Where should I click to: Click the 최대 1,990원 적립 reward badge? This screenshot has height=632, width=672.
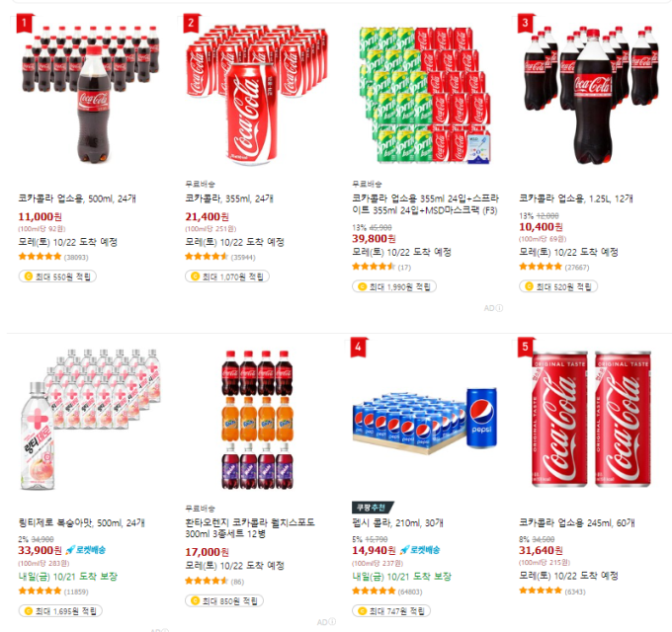point(394,286)
